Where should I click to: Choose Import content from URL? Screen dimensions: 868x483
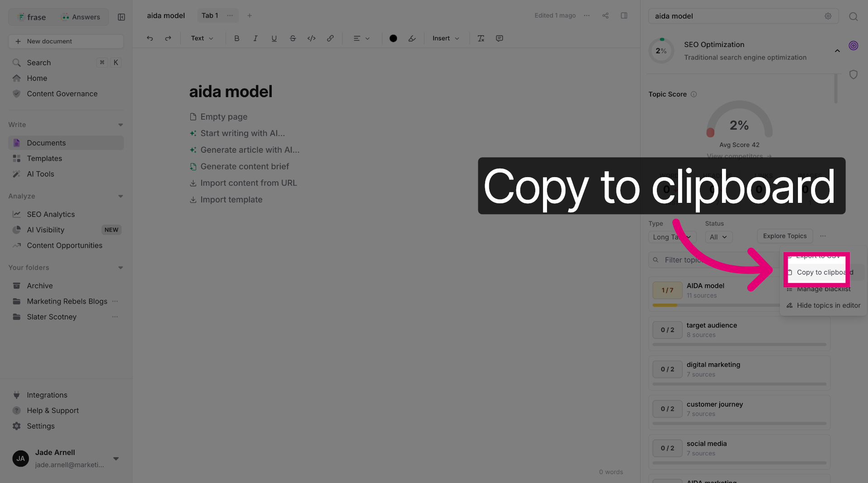coord(243,183)
